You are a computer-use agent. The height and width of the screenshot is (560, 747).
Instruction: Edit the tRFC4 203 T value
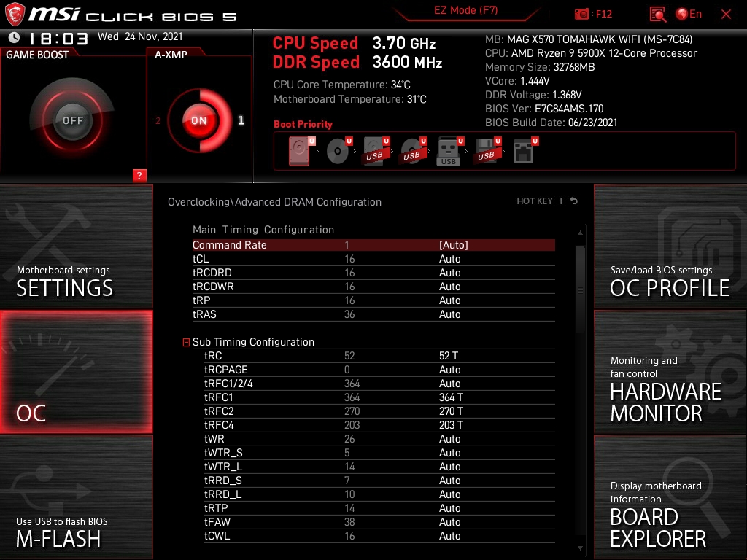click(x=451, y=425)
